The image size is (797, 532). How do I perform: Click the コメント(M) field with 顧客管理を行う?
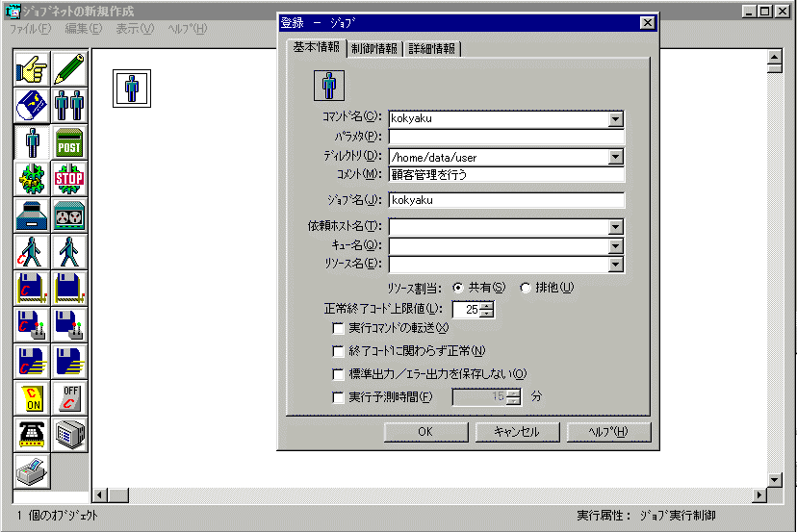(x=506, y=175)
